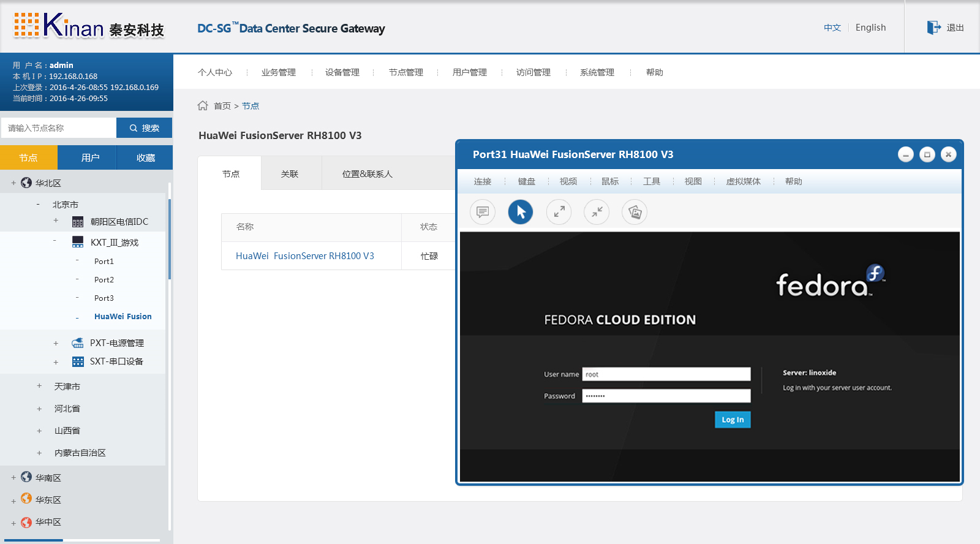The image size is (980, 544).
Task: Click the User name field
Action: [666, 374]
